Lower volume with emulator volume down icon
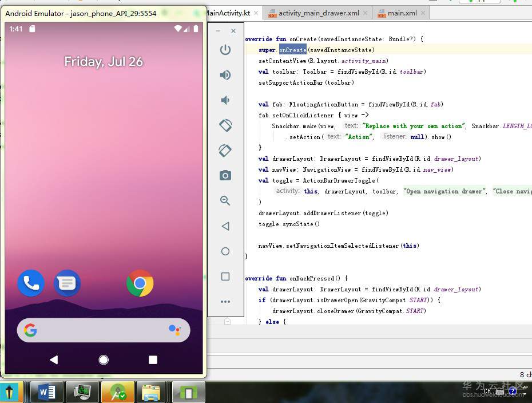532x403 pixels. click(x=225, y=100)
